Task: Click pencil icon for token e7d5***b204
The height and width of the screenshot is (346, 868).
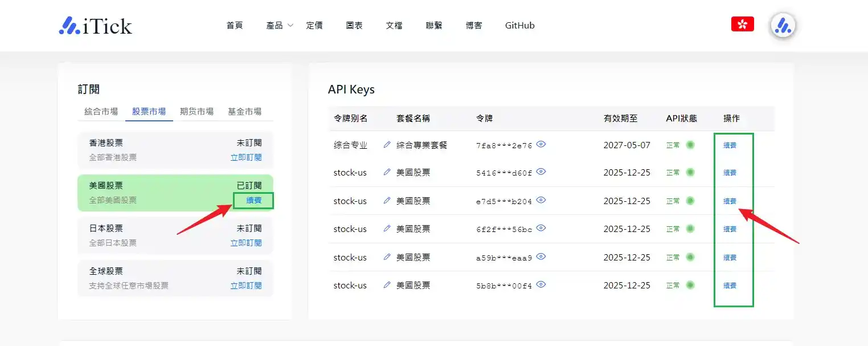Action: pos(387,201)
